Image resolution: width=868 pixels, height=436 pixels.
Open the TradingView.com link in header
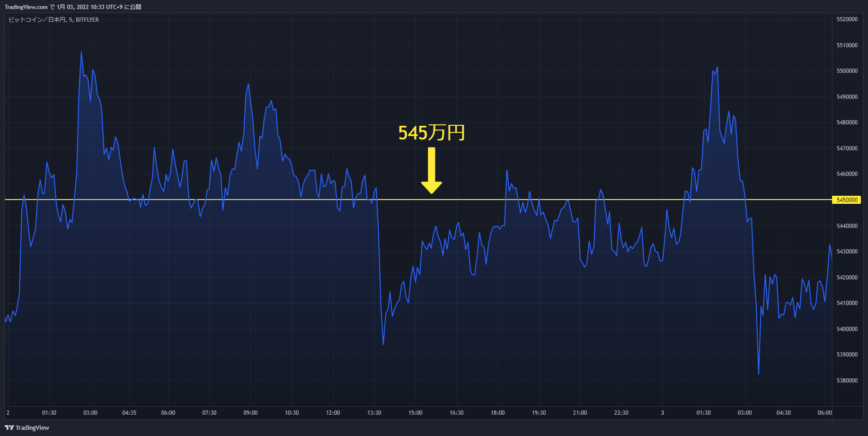pos(26,7)
